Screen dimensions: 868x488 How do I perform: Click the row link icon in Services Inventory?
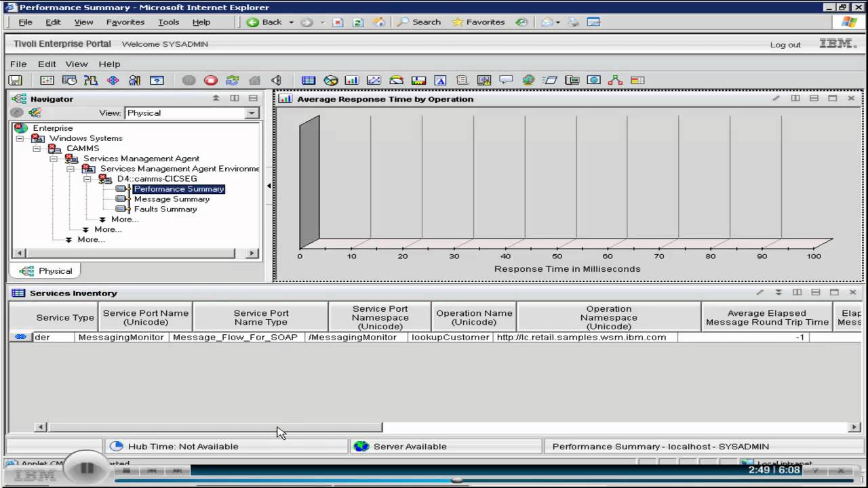(x=21, y=337)
